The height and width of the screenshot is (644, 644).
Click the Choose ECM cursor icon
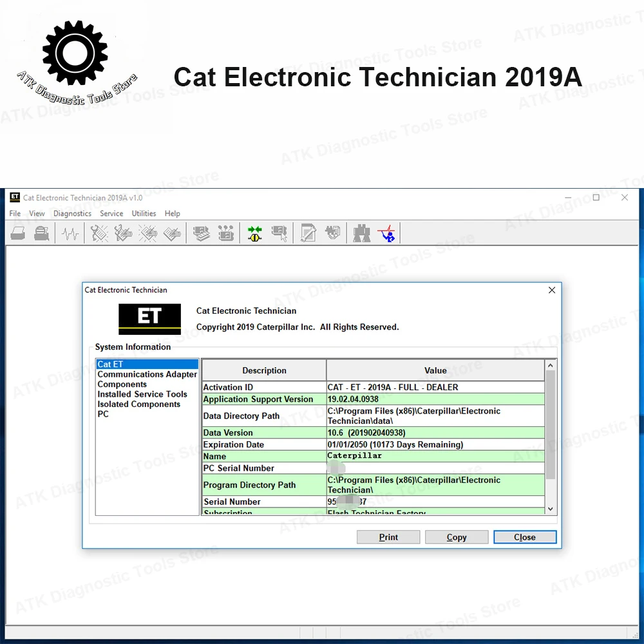tap(279, 233)
